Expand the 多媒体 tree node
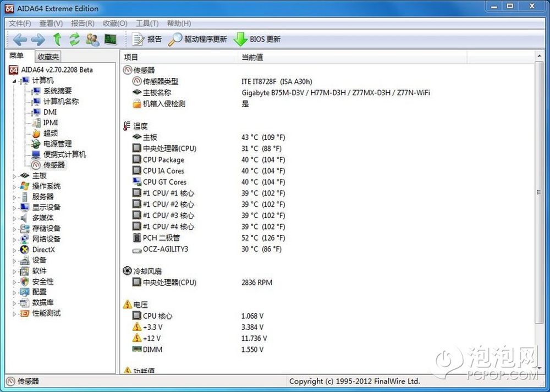This screenshot has height=392, width=550. pyautogui.click(x=14, y=218)
